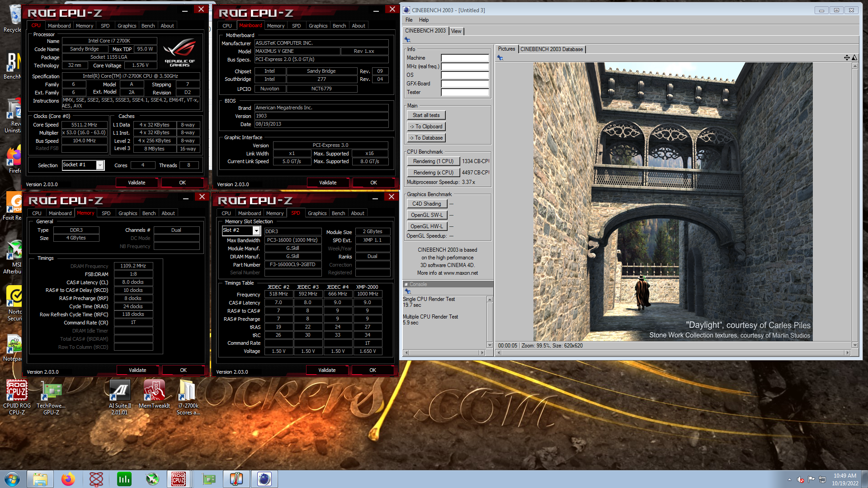Image resolution: width=868 pixels, height=488 pixels.
Task: Open MSI Afterburner desktop icon
Action: click(14, 258)
